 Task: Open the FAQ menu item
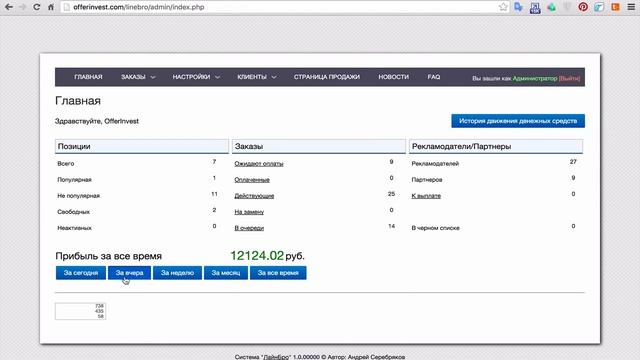[x=434, y=77]
